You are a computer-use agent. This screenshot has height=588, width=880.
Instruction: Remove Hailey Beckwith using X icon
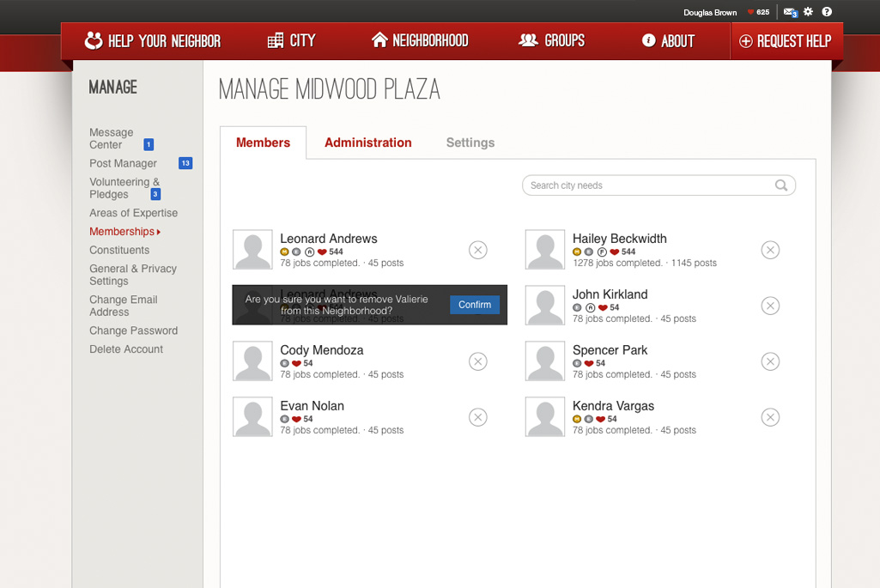770,250
